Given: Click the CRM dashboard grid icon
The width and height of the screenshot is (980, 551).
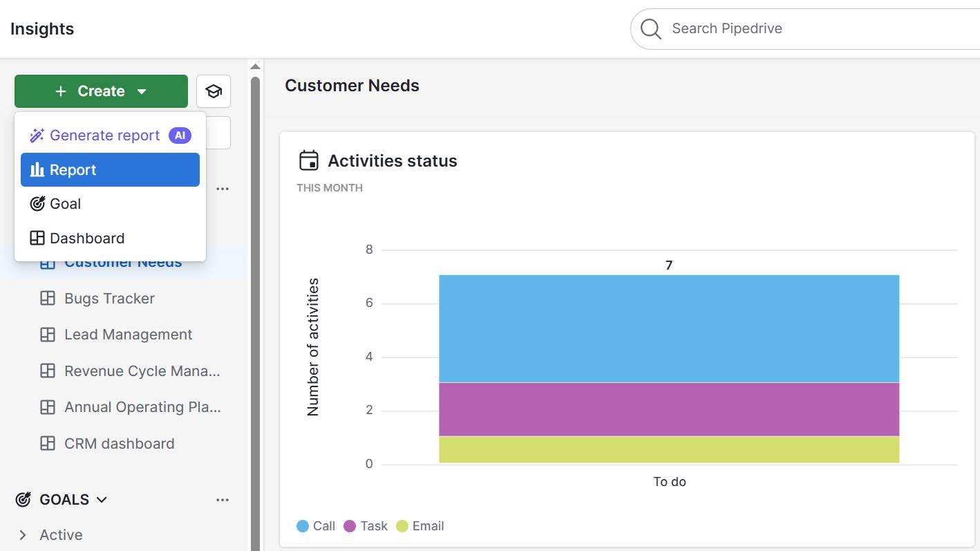Looking at the screenshot, I should (48, 444).
